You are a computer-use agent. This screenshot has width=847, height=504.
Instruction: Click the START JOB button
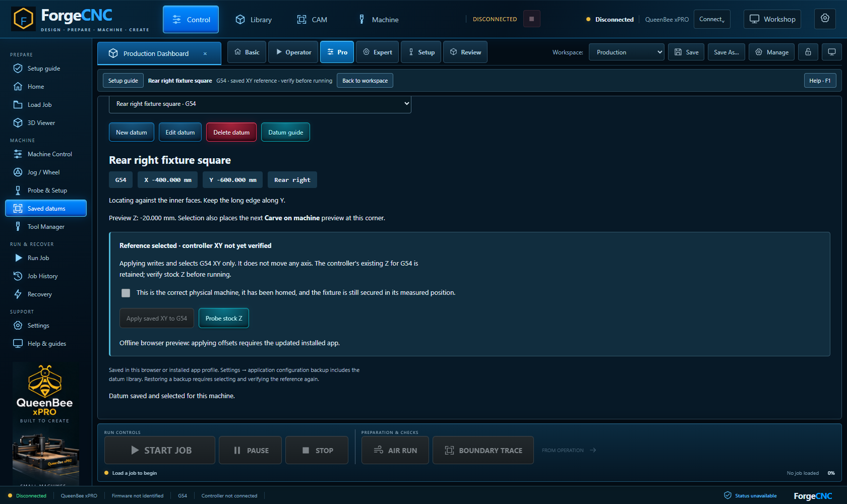[x=160, y=450]
